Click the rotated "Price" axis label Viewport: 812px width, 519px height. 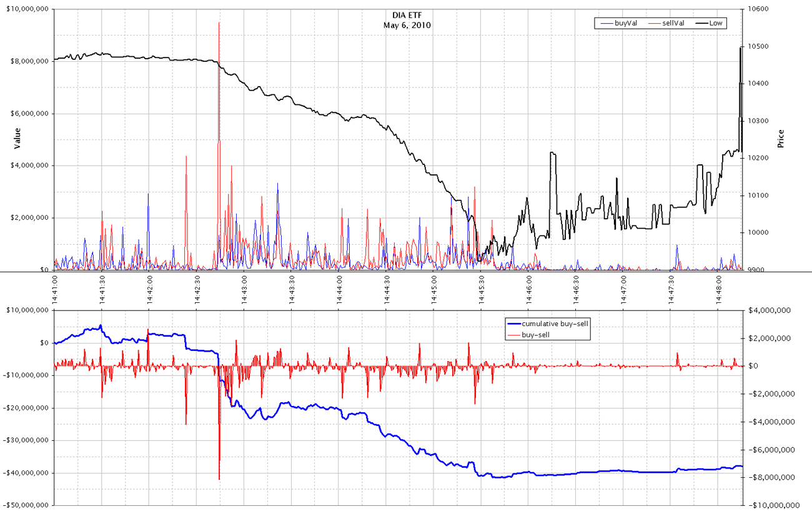point(781,139)
